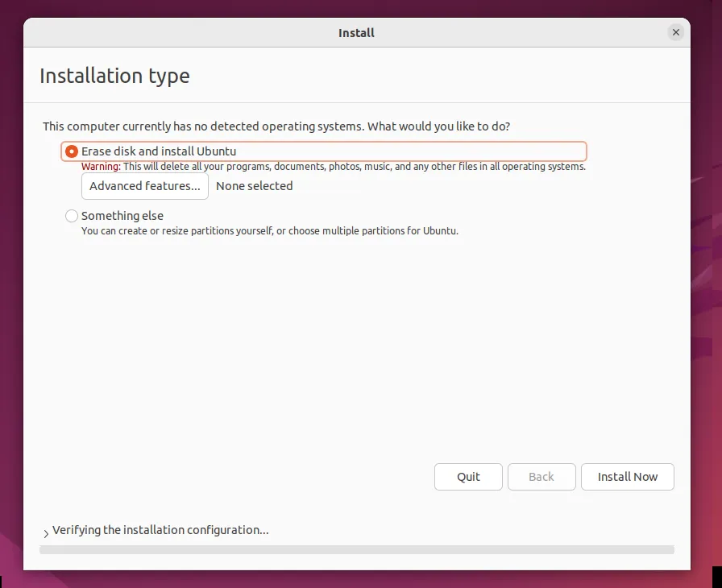Open Advanced features dialog
The image size is (722, 588).
tap(144, 186)
